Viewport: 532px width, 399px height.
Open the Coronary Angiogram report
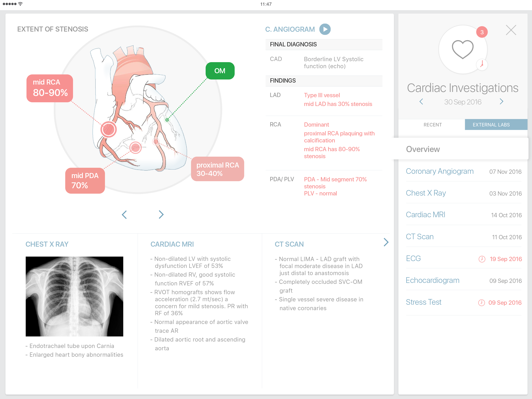pyautogui.click(x=439, y=171)
